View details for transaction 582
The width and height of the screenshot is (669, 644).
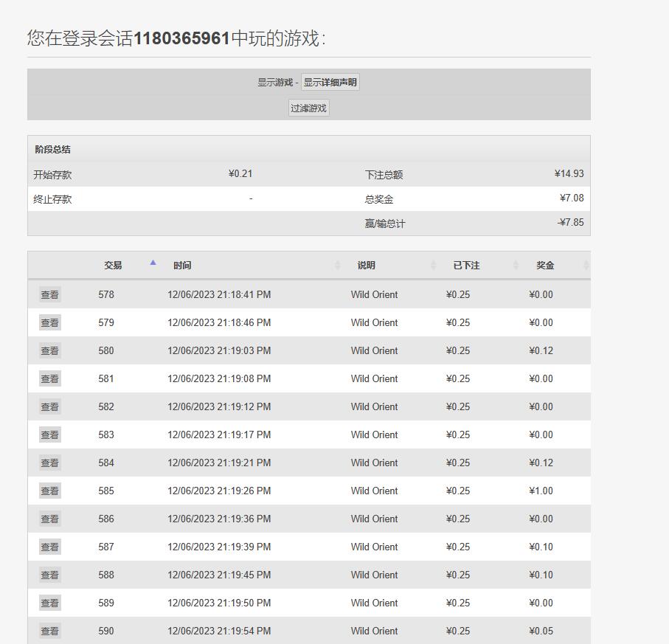point(49,407)
